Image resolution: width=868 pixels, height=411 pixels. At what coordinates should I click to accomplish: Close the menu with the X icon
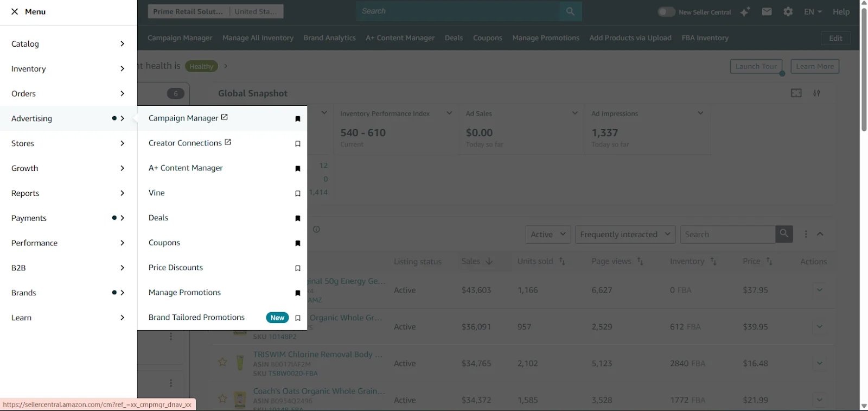(15, 11)
